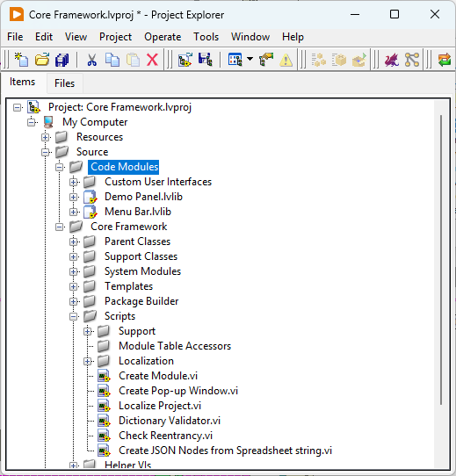
Task: Collapse the Scripts folder
Action: click(x=73, y=317)
